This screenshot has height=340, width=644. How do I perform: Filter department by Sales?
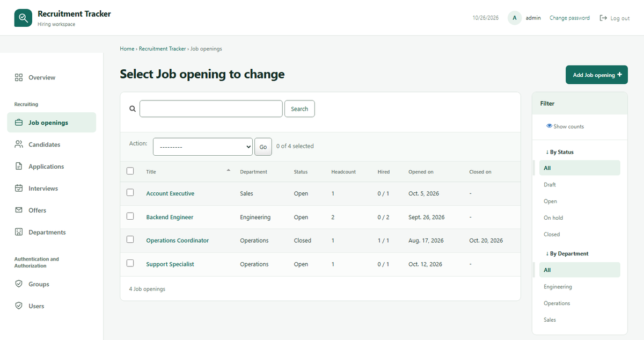click(x=580, y=320)
